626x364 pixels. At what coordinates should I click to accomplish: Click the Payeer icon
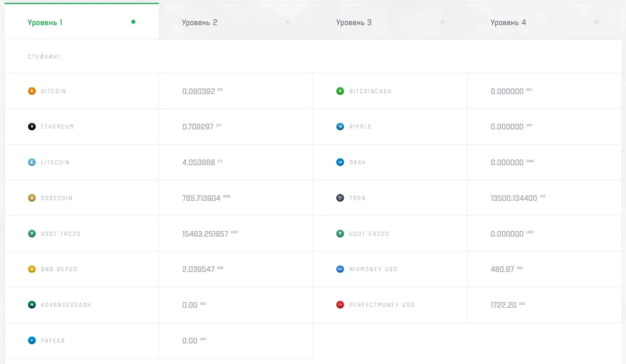(32, 340)
